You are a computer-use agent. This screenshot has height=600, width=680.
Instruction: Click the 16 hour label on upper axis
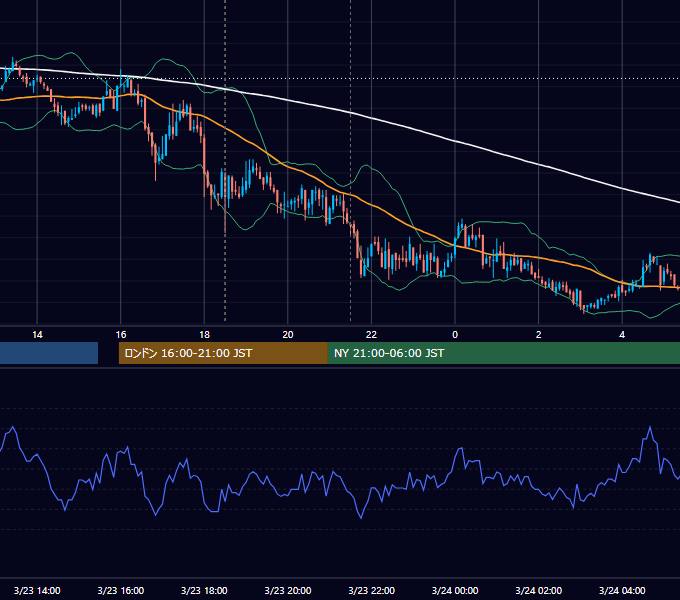(121, 335)
